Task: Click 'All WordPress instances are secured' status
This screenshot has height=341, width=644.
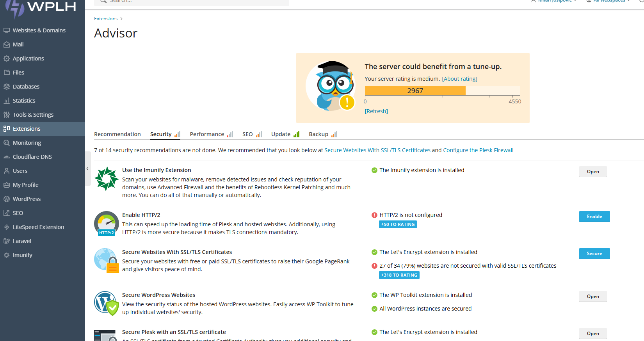Action: (425, 309)
